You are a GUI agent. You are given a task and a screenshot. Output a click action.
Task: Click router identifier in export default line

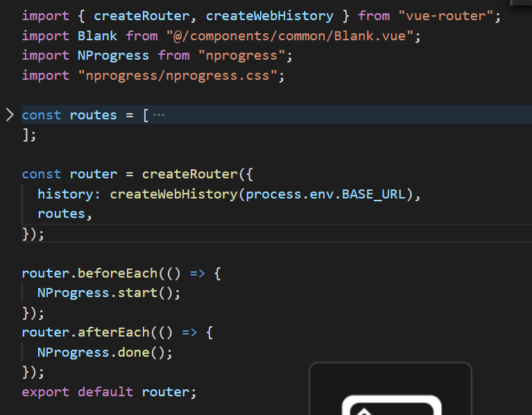tap(165, 392)
